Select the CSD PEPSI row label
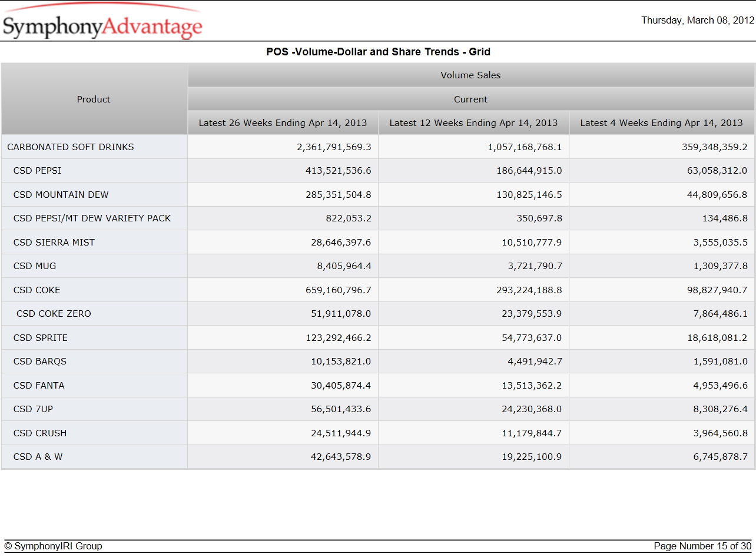The width and height of the screenshot is (756, 557). [x=37, y=171]
